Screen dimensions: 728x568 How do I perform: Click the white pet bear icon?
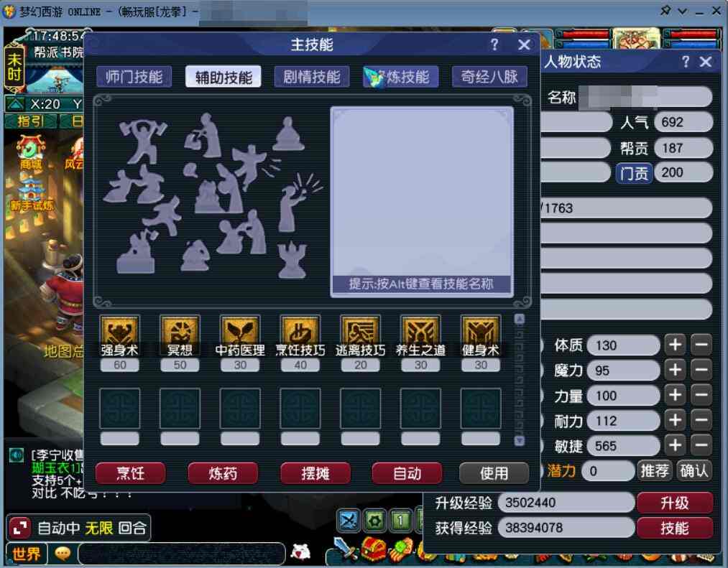click(x=300, y=551)
